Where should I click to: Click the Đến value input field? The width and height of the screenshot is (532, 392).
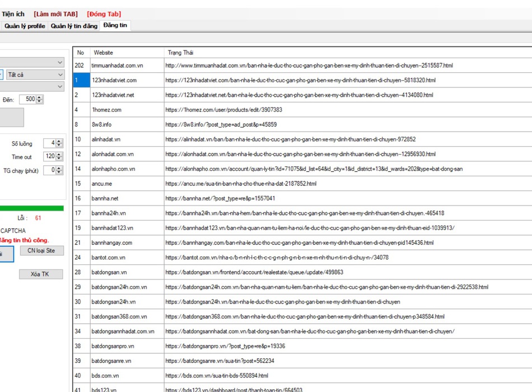[27, 100]
